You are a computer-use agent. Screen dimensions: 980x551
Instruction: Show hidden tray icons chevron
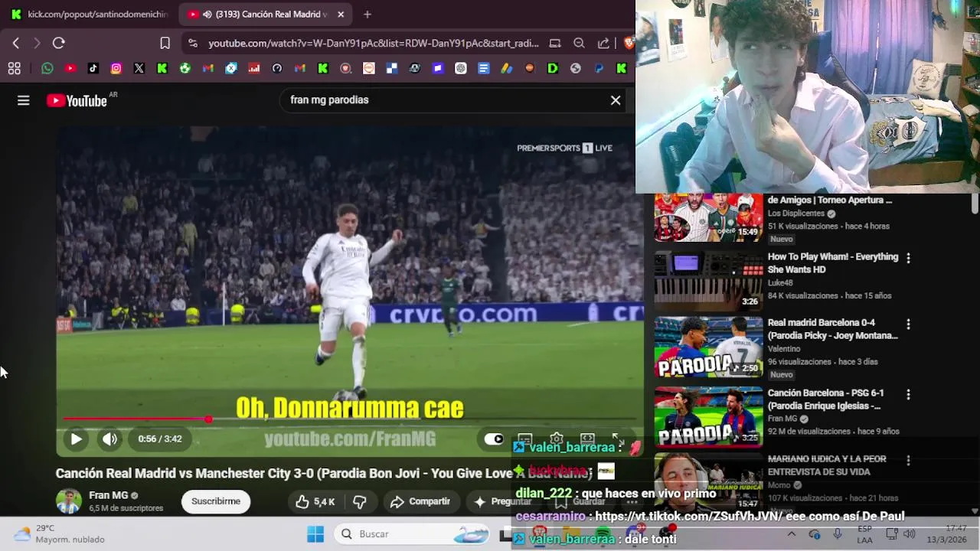[792, 534]
